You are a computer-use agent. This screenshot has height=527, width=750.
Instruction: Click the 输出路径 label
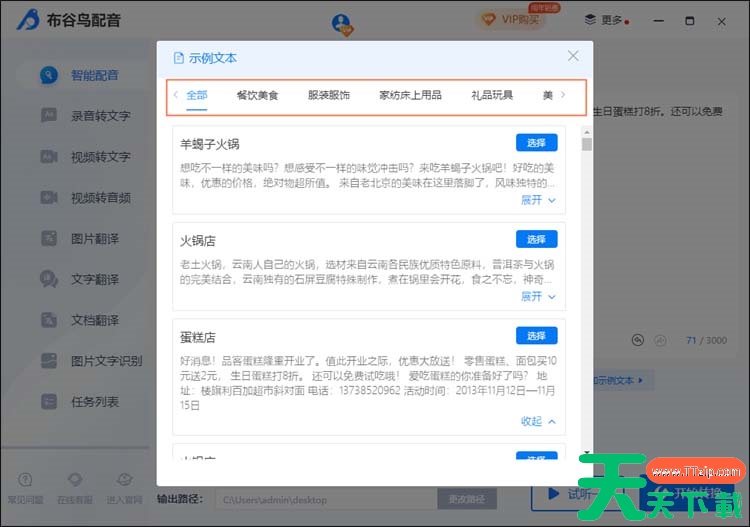pos(180,499)
